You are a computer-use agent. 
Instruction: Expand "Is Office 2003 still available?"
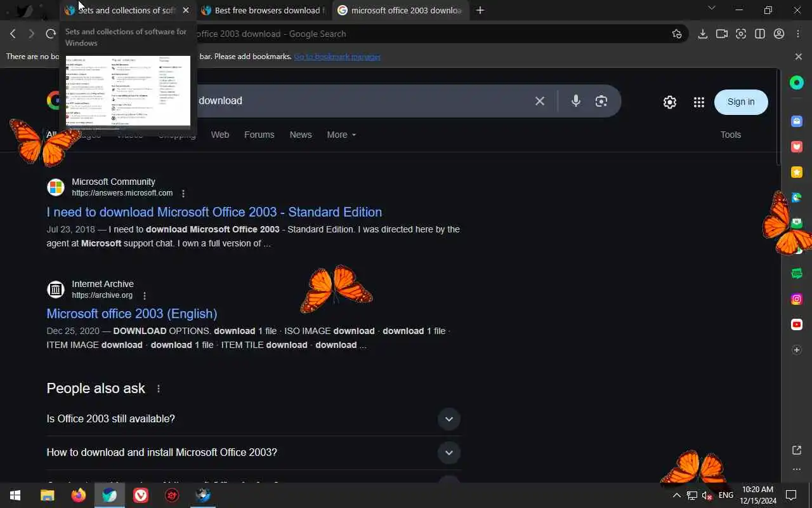tap(254, 419)
